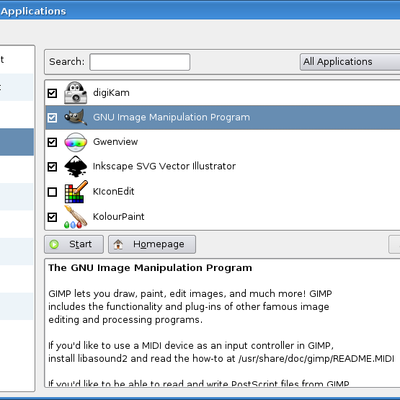The height and width of the screenshot is (400, 400).
Task: Uncheck the Gwenview checkbox
Action: tap(52, 142)
